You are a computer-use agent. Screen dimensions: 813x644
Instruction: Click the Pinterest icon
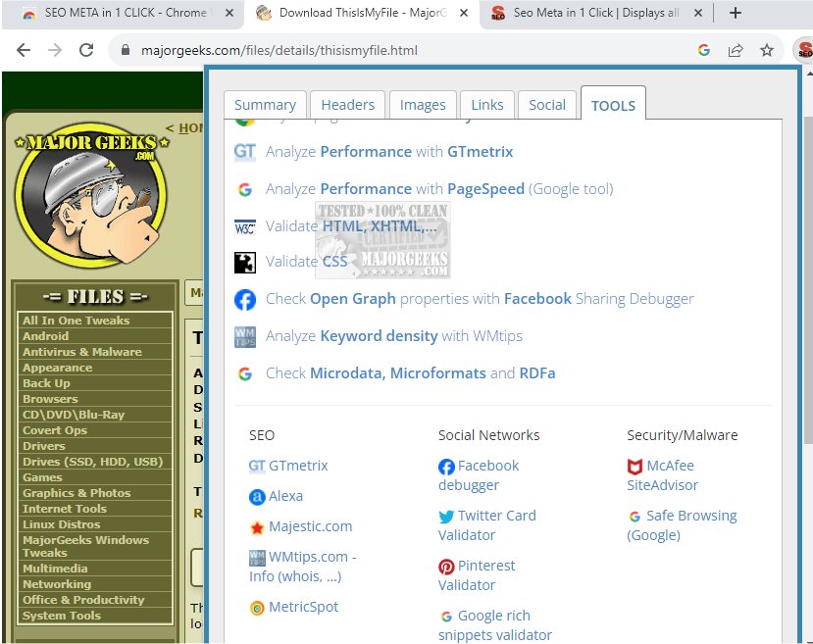[x=446, y=567]
